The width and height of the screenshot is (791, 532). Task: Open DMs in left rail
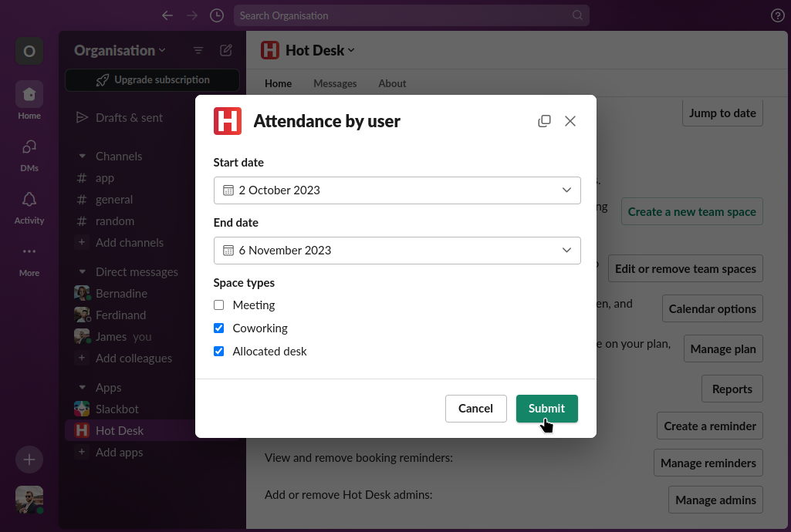29,155
